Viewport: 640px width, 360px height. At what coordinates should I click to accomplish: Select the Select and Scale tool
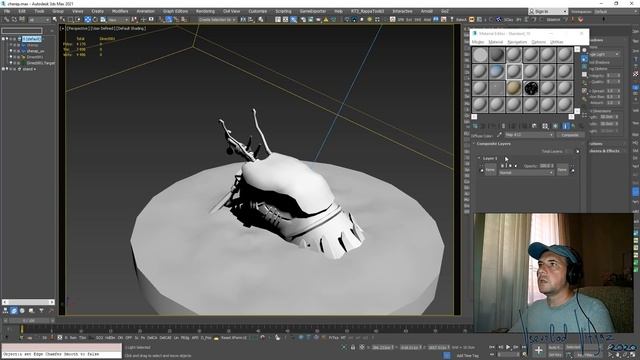103,20
